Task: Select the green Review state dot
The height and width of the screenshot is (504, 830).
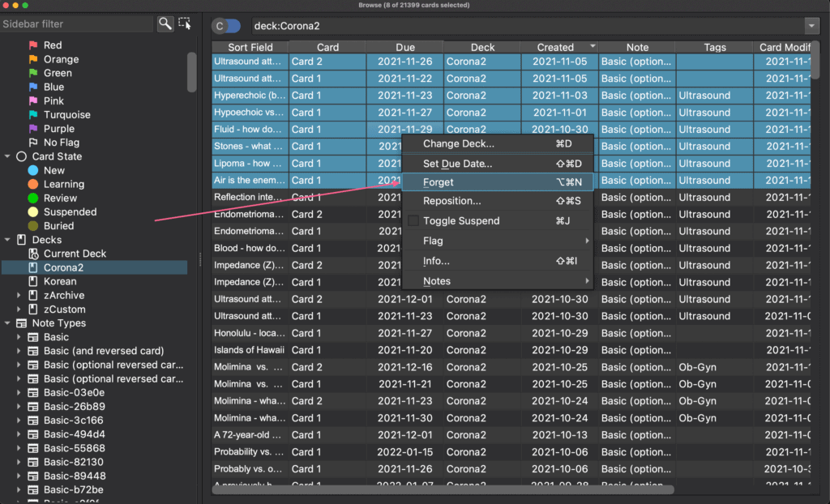Action: click(33, 199)
